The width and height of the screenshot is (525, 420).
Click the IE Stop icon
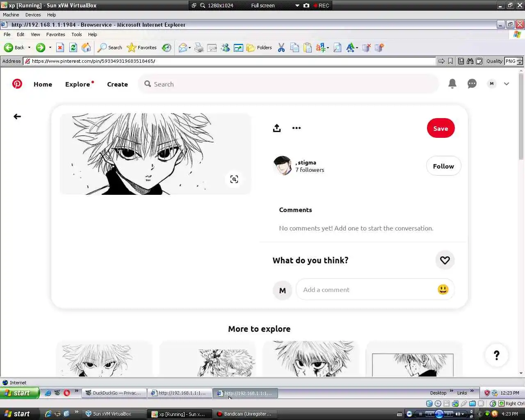60,48
